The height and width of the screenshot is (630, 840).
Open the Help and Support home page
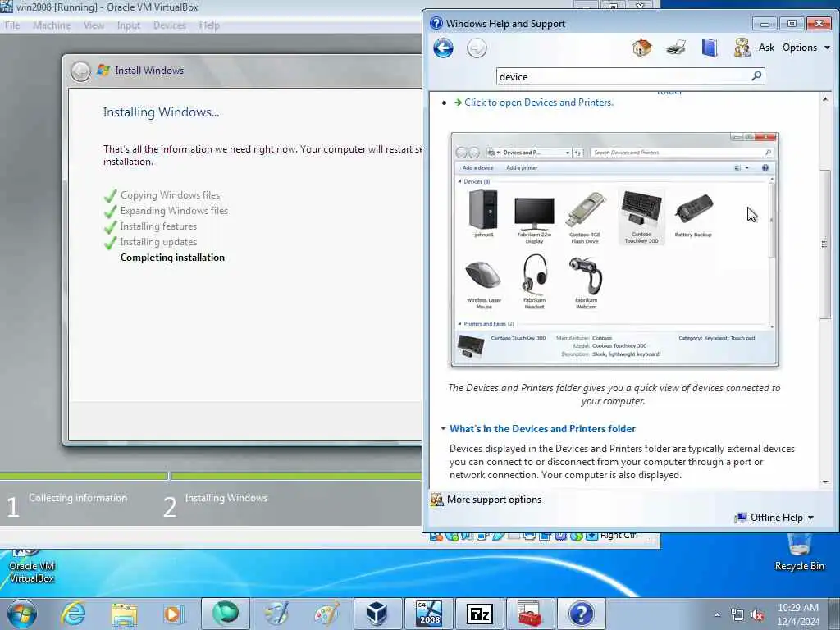pos(641,48)
